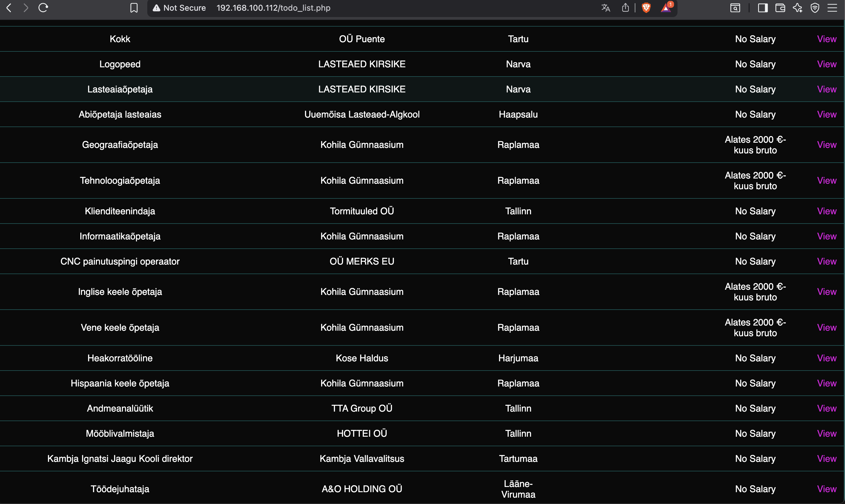Click the OÜ Puente company name
Image resolution: width=845 pixels, height=504 pixels.
362,39
